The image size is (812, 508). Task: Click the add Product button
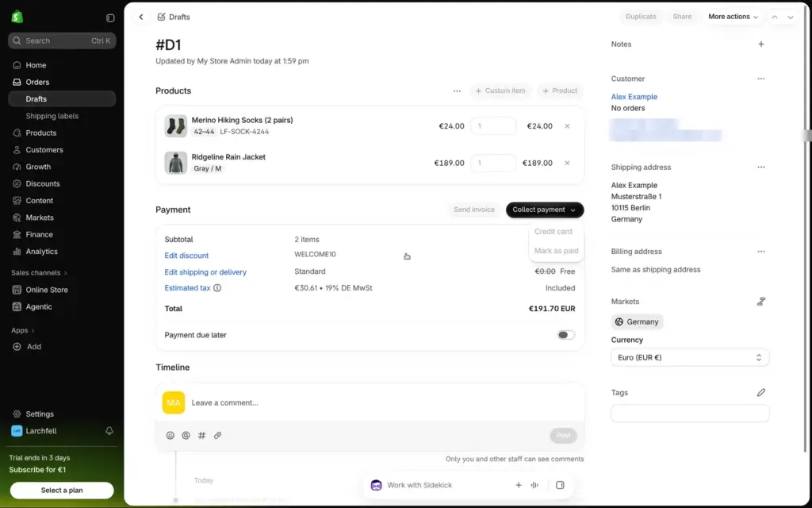(x=560, y=90)
